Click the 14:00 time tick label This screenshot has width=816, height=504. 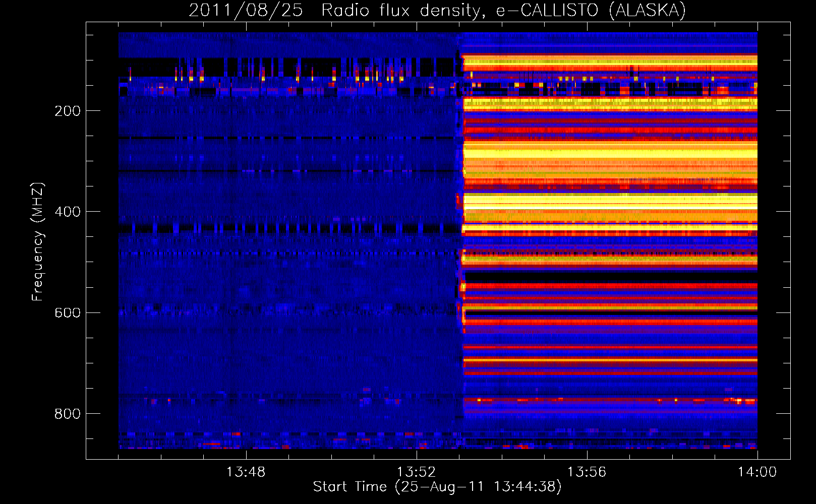pyautogui.click(x=757, y=472)
